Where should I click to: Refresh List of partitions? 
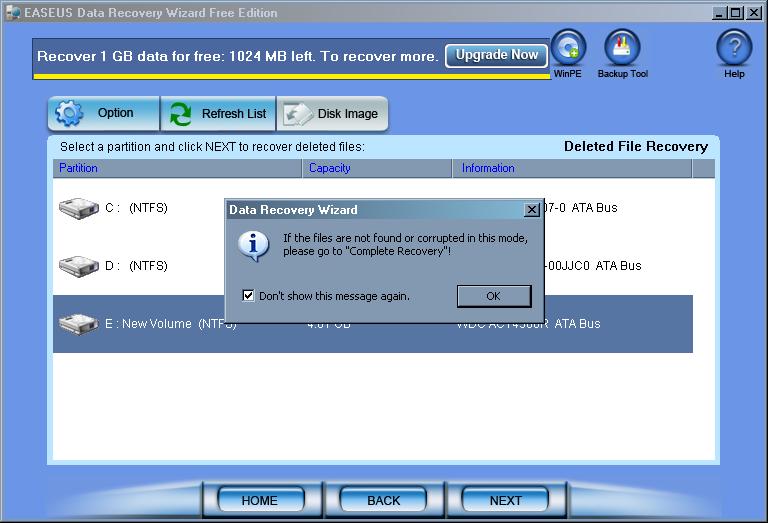[218, 114]
